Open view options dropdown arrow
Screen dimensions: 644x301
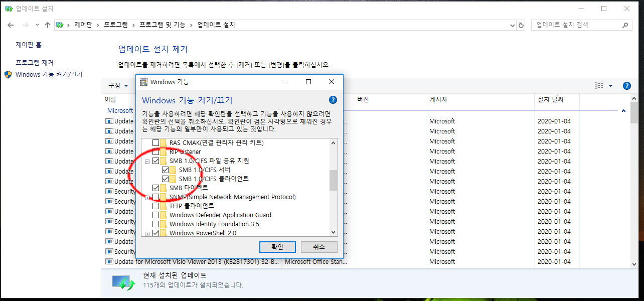610,86
